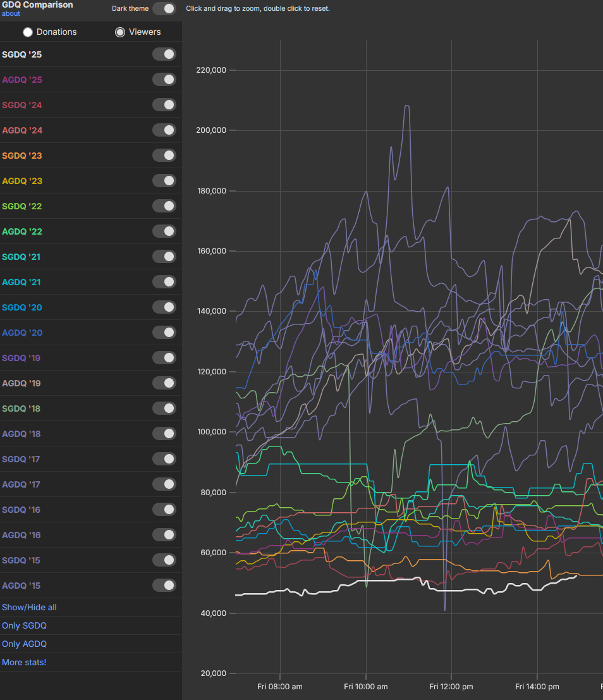Viewport: 603px width, 700px height.
Task: Click the SGDQ '23 label text
Action: 22,156
